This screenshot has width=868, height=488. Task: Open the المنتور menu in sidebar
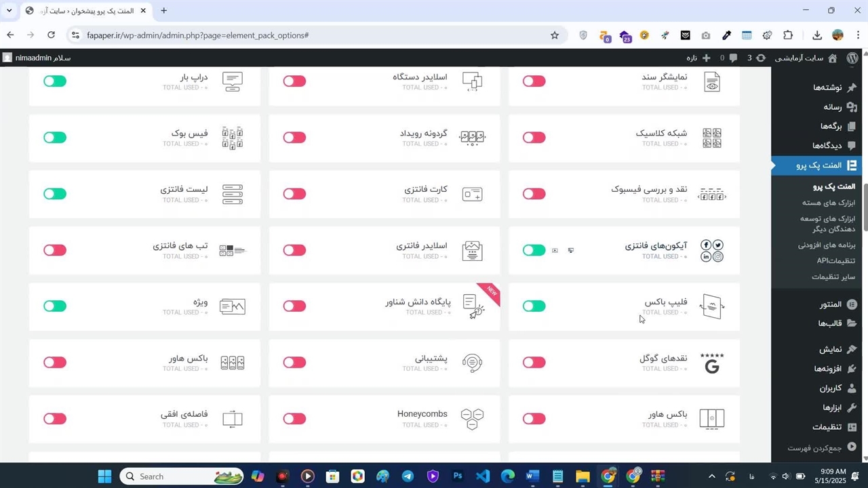coord(830,304)
